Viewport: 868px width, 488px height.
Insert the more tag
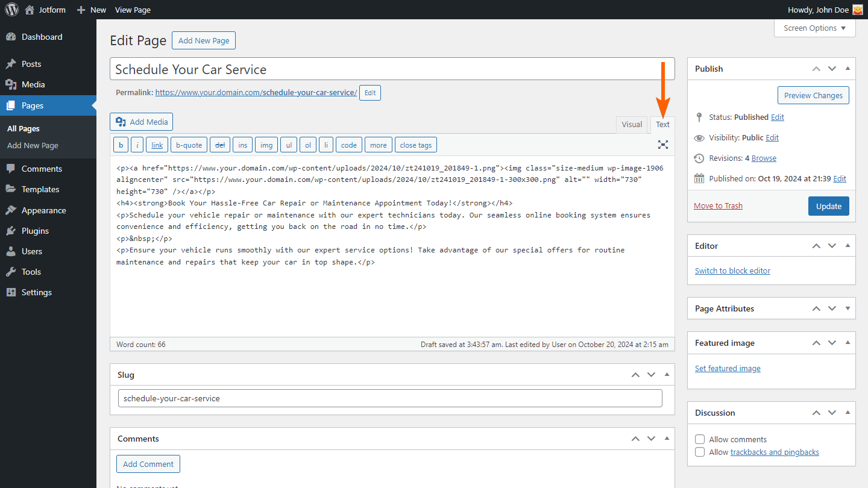click(379, 145)
